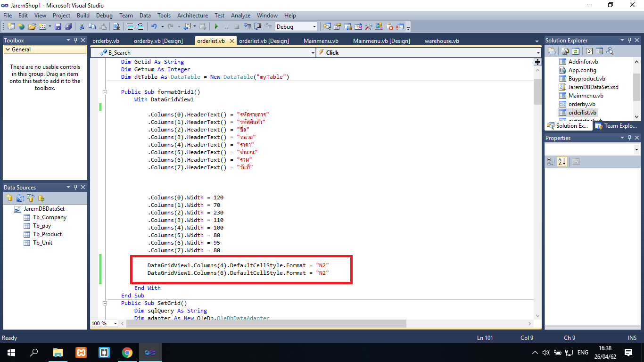
Task: Click Refresh icon in Solution Explorer
Action: pos(576,51)
